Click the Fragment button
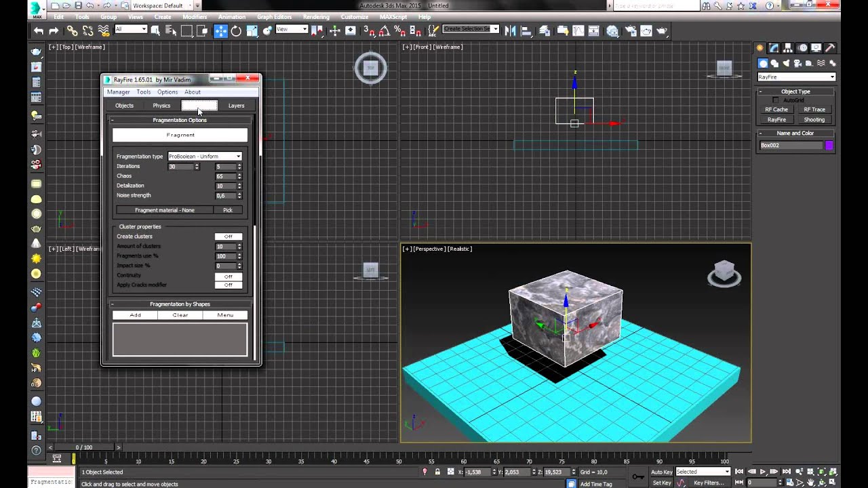Image resolution: width=868 pixels, height=488 pixels. coord(180,135)
